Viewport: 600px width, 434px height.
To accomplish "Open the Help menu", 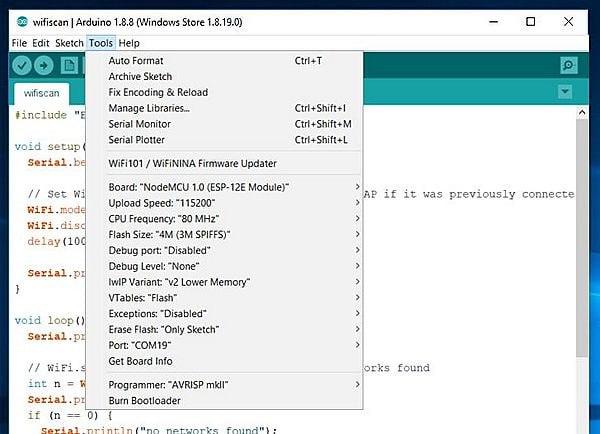I will coord(129,43).
